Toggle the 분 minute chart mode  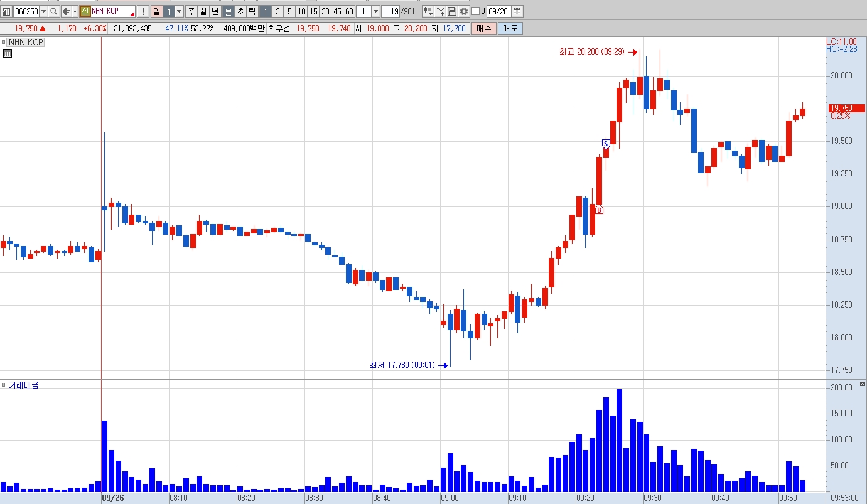228,11
